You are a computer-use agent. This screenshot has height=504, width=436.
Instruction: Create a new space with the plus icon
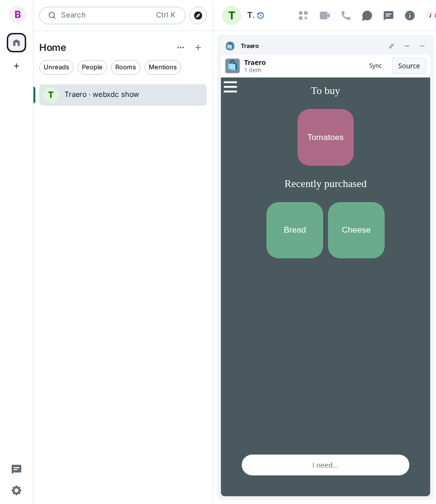(16, 66)
